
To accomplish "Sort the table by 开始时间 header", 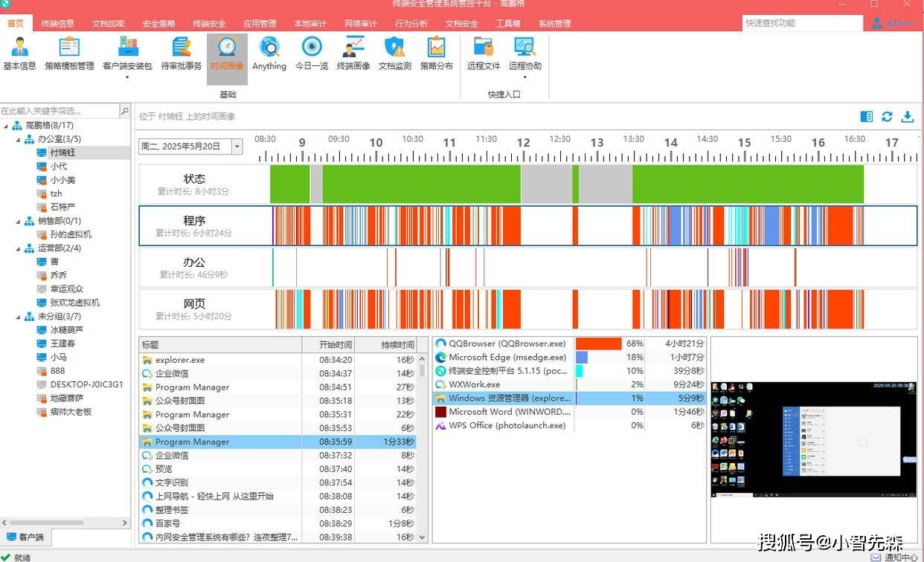I will click(x=328, y=345).
